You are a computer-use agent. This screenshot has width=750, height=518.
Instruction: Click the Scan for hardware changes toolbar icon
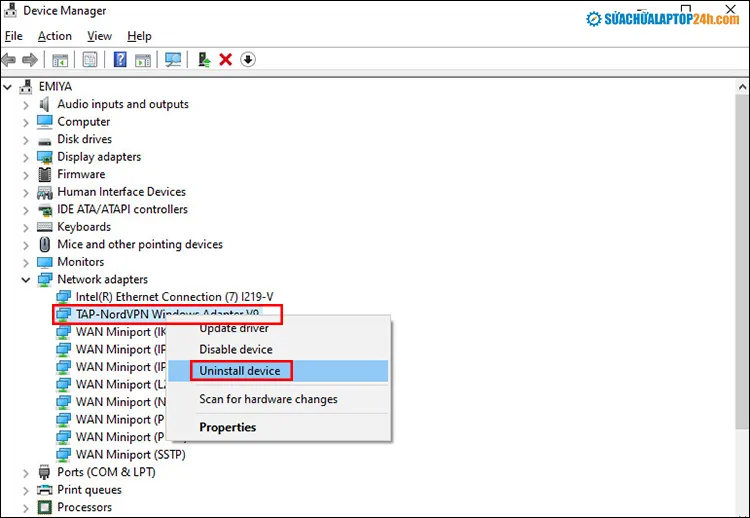(x=173, y=60)
